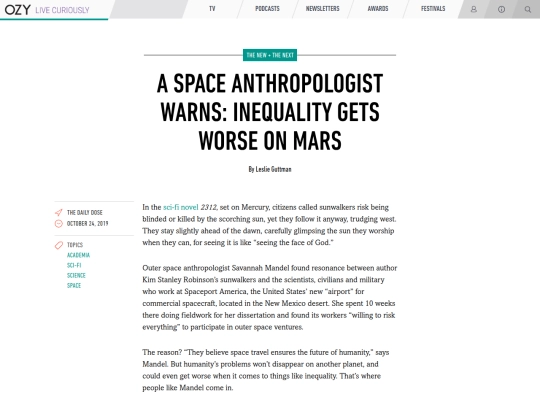540x405 pixels.
Task: Click the October 24, 2019 date text
Action: coord(87,224)
